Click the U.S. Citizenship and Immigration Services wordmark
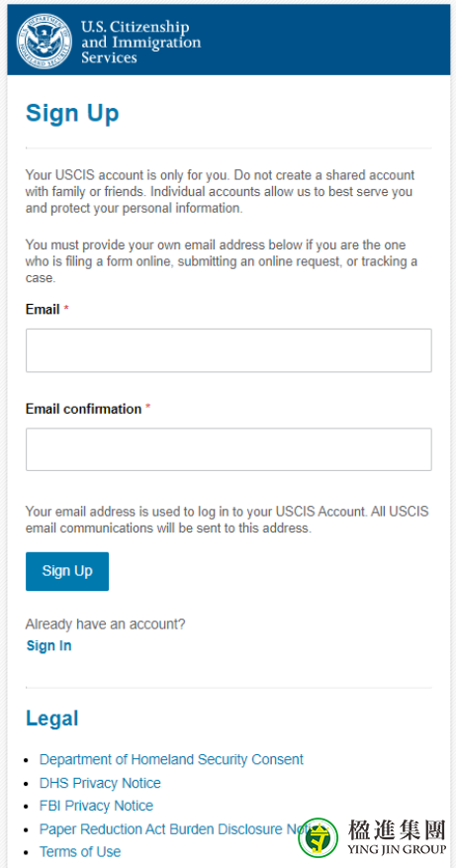The width and height of the screenshot is (456, 868). coord(140,42)
